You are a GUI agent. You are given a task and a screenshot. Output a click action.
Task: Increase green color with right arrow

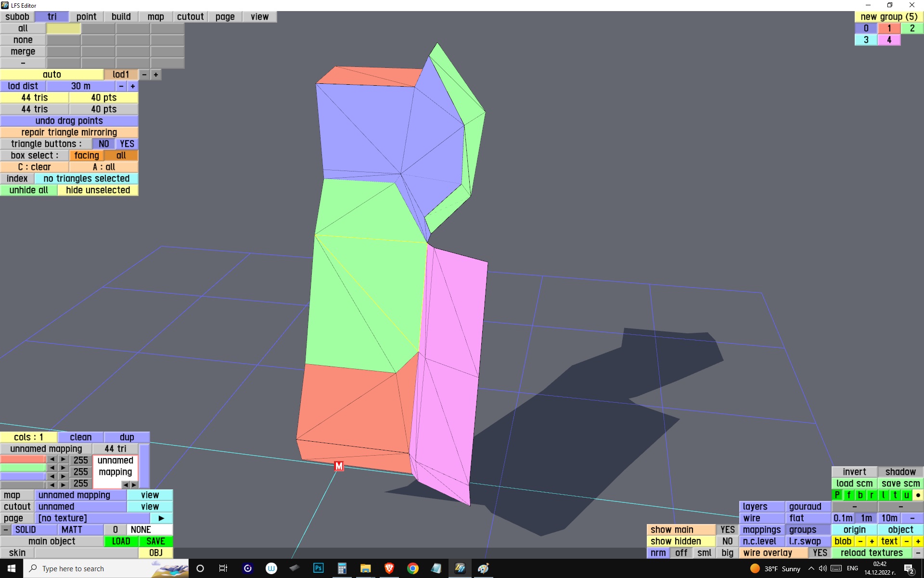pos(64,468)
